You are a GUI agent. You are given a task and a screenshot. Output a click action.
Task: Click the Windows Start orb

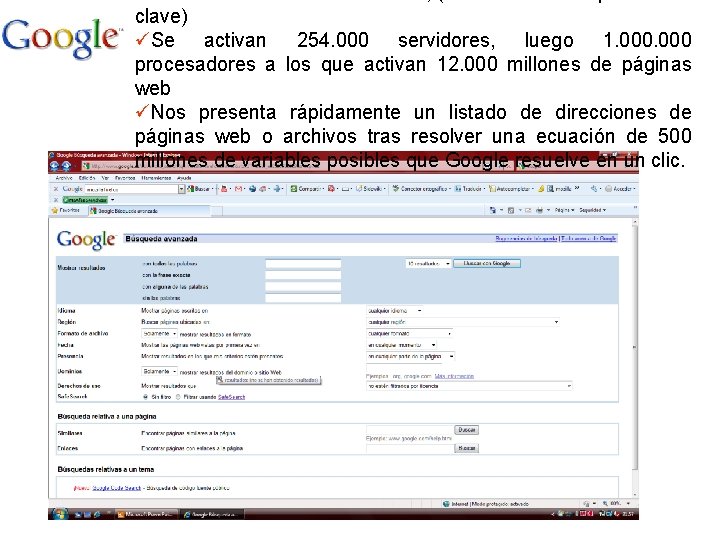(x=61, y=514)
